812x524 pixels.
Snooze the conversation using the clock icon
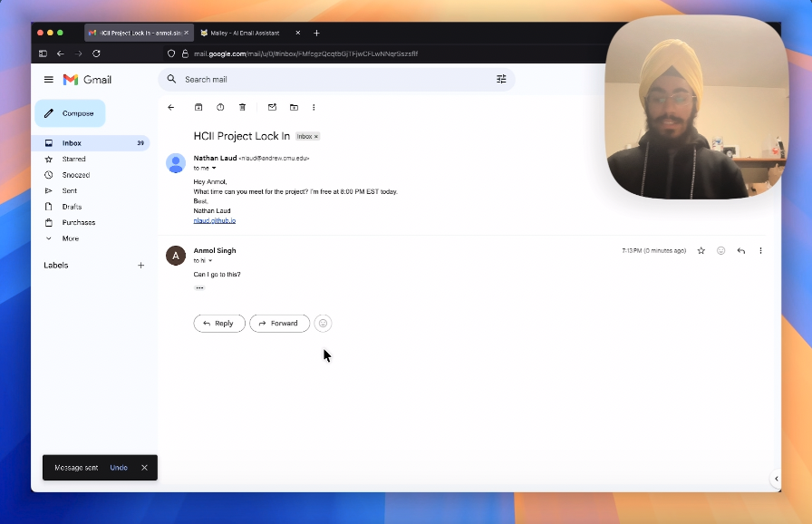pos(220,107)
